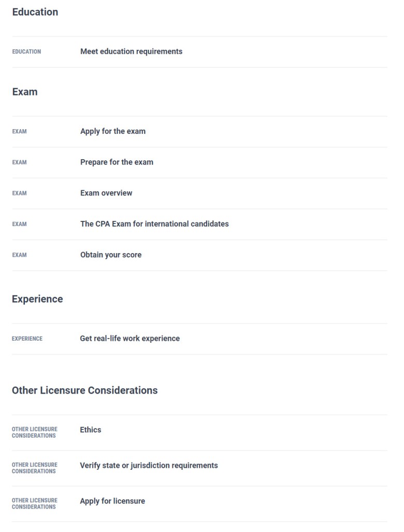Screen dimensions: 404x532
Task: Open Get real-life work experience
Action: click(129, 338)
